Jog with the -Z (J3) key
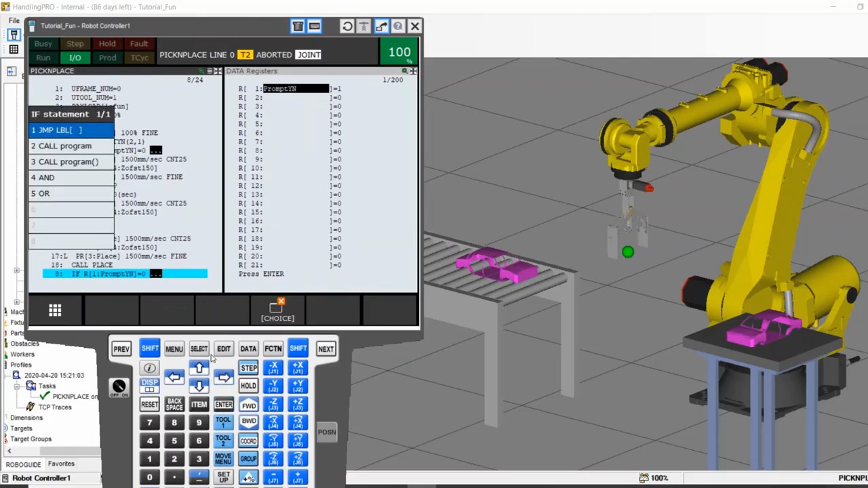Screen dimensions: 868x488 pyautogui.click(x=273, y=404)
